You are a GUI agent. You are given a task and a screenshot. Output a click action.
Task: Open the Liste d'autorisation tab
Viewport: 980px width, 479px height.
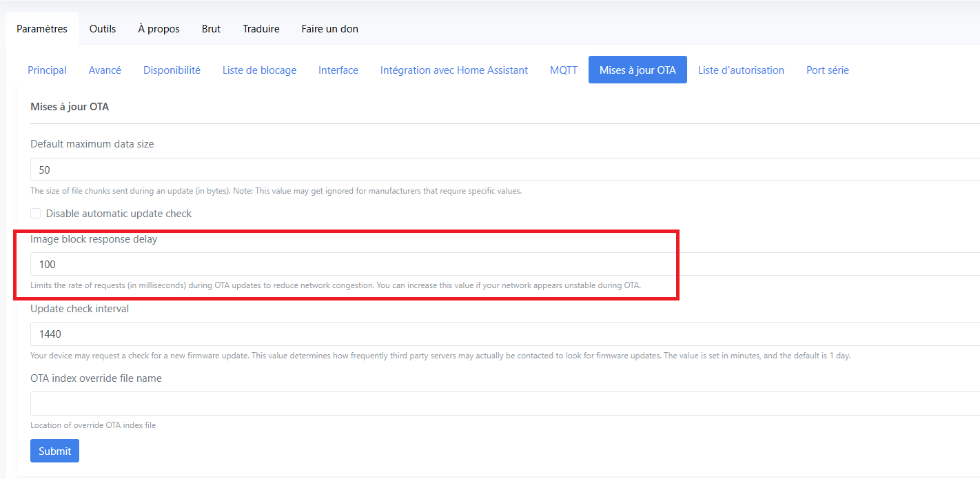pos(741,70)
